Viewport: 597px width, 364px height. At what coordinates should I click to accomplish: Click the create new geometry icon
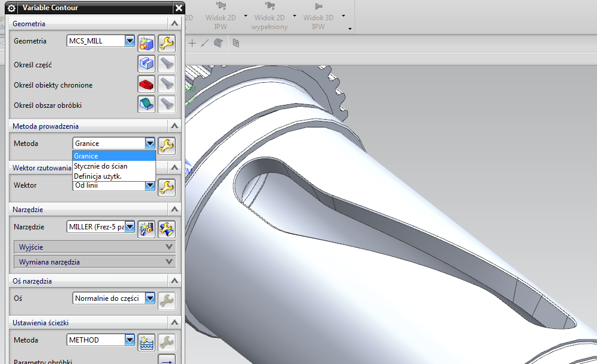point(147,43)
